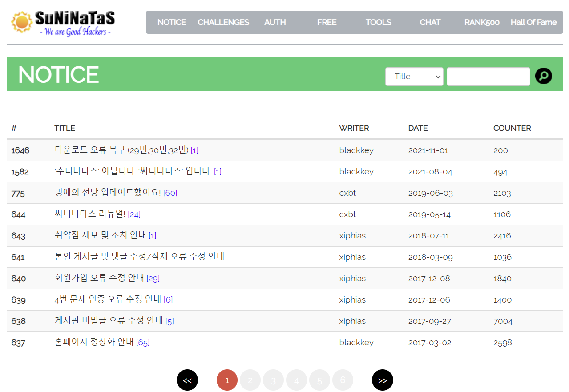Click the WRITER column header
This screenshot has height=392, width=569.
pos(354,128)
